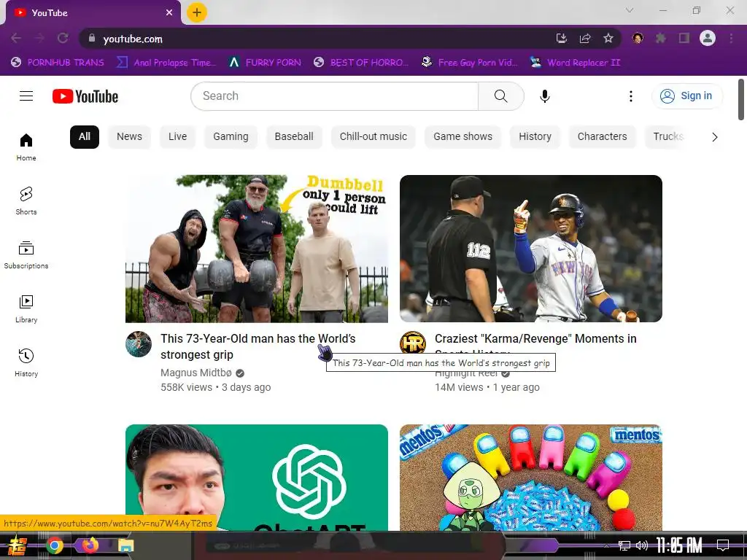The width and height of the screenshot is (747, 560).
Task: Open the BEST OF HORRO... bookmark
Action: point(361,63)
